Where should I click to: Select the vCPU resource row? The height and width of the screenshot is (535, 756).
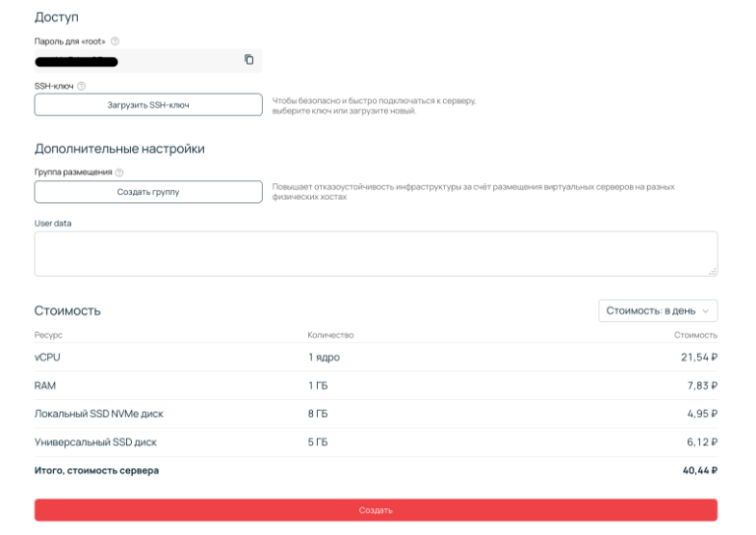click(x=375, y=358)
